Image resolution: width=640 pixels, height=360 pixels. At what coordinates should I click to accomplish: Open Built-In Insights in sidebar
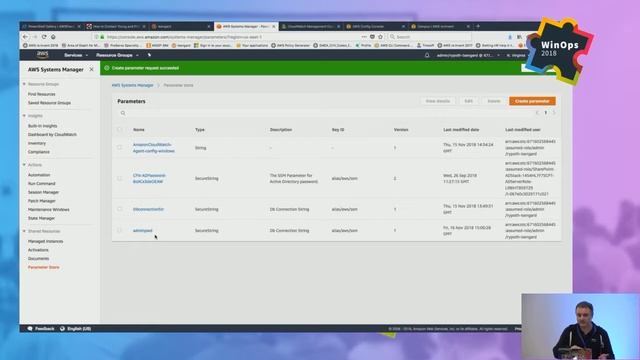pyautogui.click(x=42, y=126)
